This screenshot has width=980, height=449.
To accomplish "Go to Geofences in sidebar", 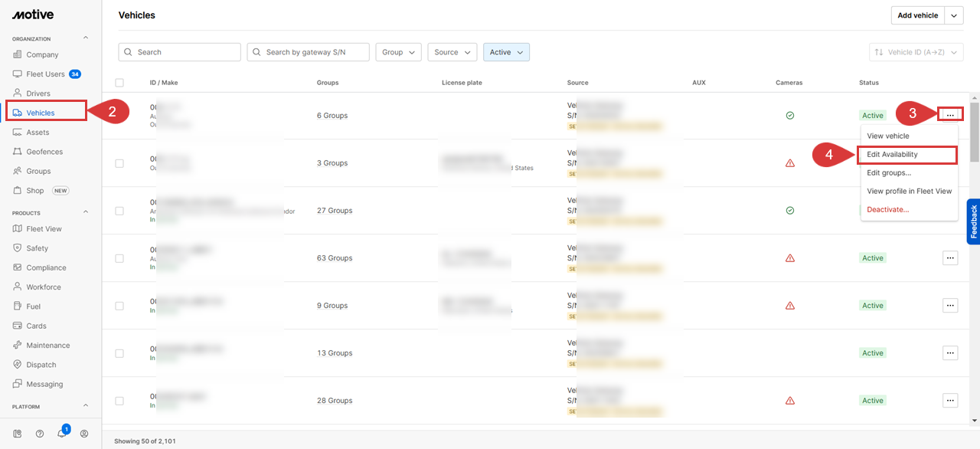I will pyautogui.click(x=44, y=152).
